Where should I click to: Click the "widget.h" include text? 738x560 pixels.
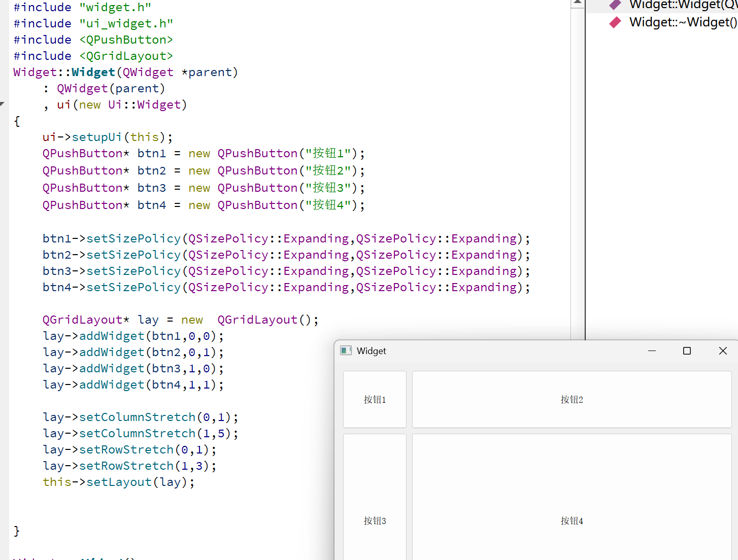tap(115, 7)
